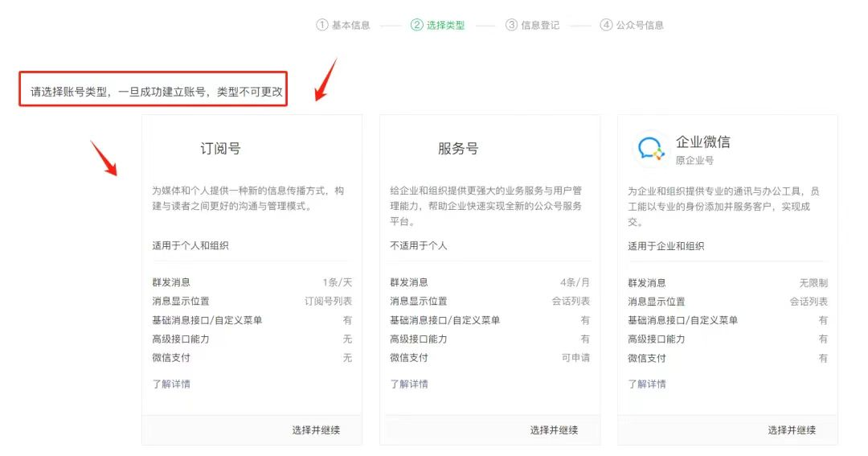This screenshot has width=868, height=456.
Task: Click 会话列表 value in 服务号 card
Action: click(x=571, y=302)
